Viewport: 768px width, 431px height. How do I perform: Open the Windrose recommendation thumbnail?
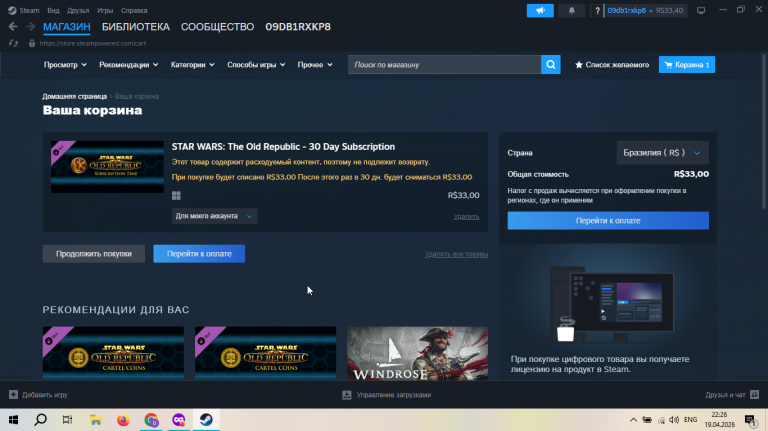click(x=417, y=354)
